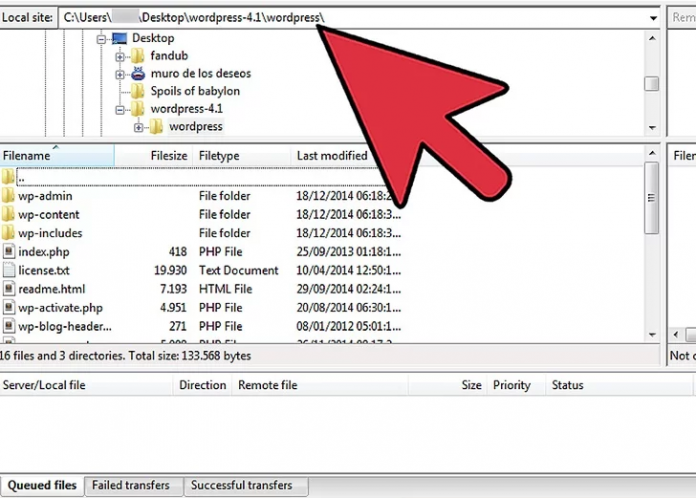Open the Local site path dropdown
Image resolution: width=696 pixels, height=498 pixels.
click(x=652, y=18)
